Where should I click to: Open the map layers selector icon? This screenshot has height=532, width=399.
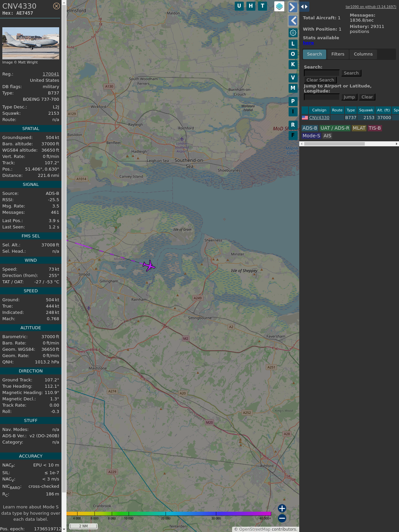point(279,6)
